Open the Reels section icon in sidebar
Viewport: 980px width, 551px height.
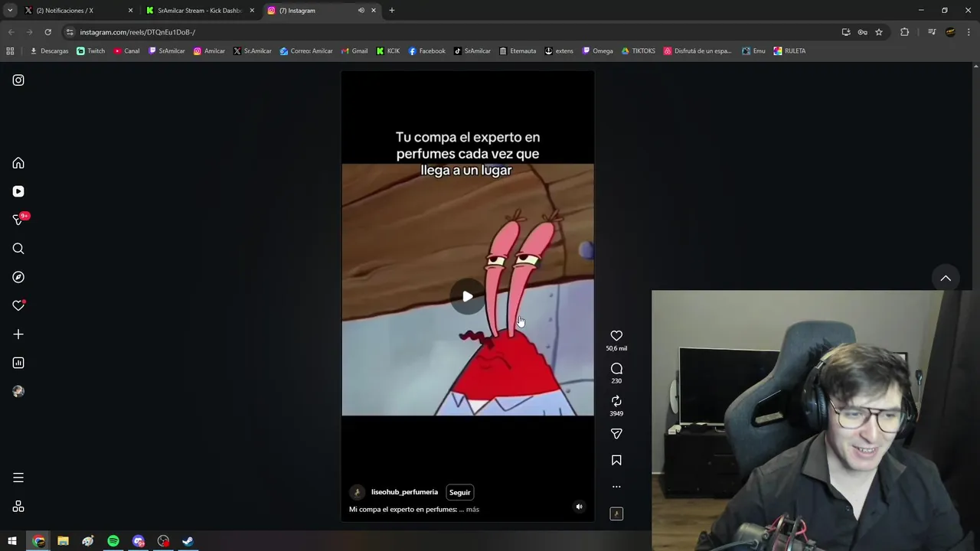[18, 191]
